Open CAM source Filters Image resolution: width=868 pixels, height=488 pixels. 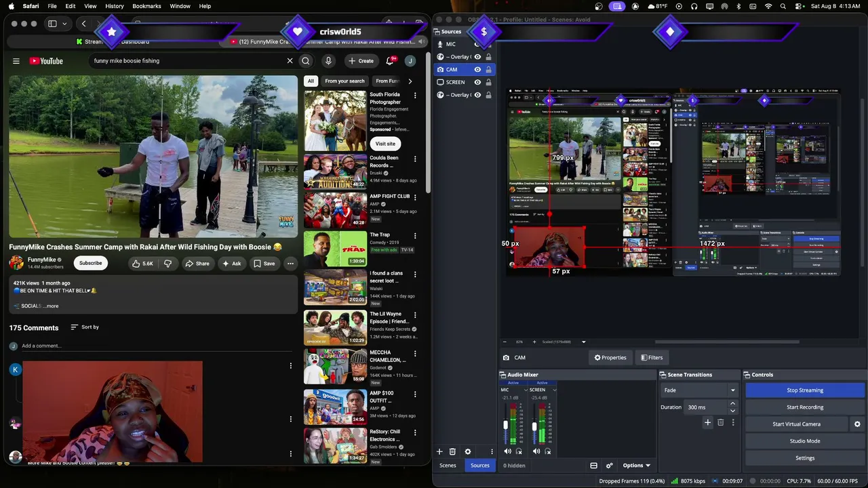pyautogui.click(x=652, y=358)
